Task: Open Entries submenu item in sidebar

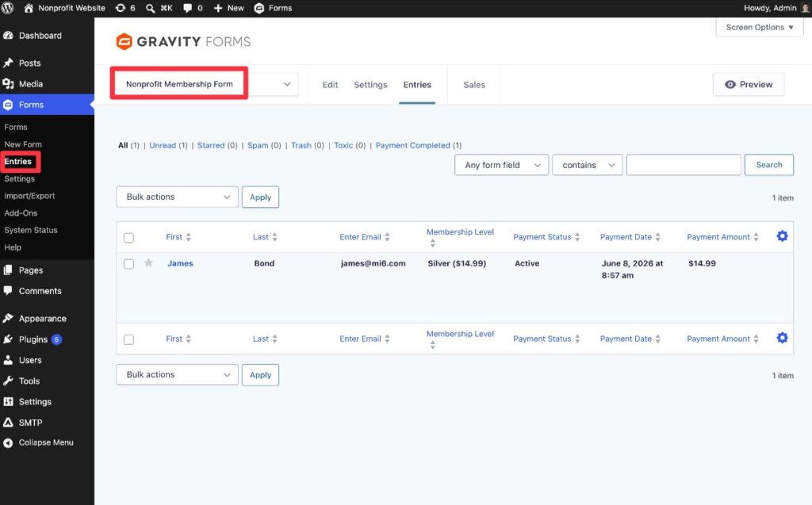Action: 18,161
